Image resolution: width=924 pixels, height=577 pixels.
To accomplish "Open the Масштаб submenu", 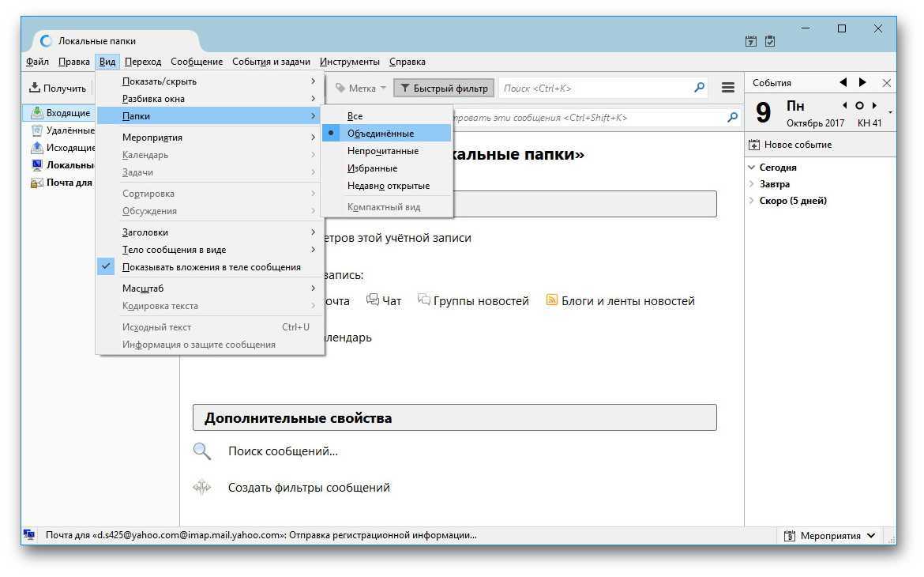I will click(x=143, y=288).
